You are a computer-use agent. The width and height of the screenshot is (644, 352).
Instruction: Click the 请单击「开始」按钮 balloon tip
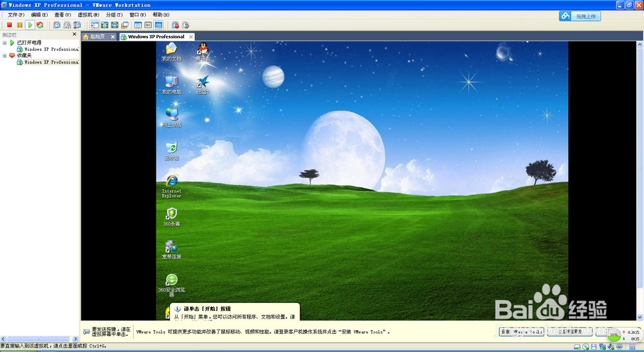(x=235, y=312)
